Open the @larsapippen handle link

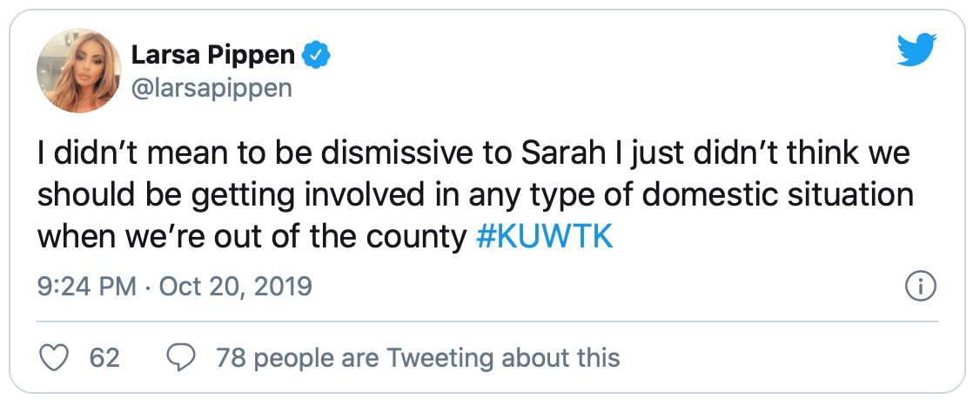tap(211, 89)
